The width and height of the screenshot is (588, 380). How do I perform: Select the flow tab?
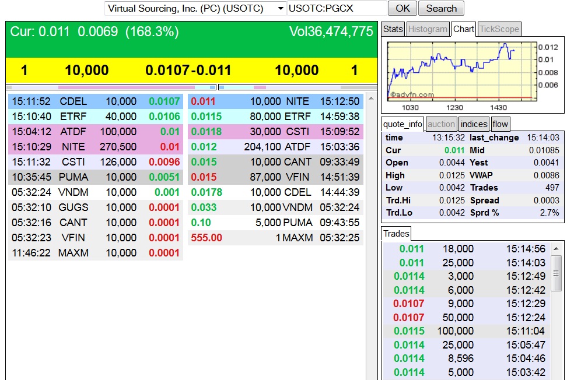[x=500, y=124]
